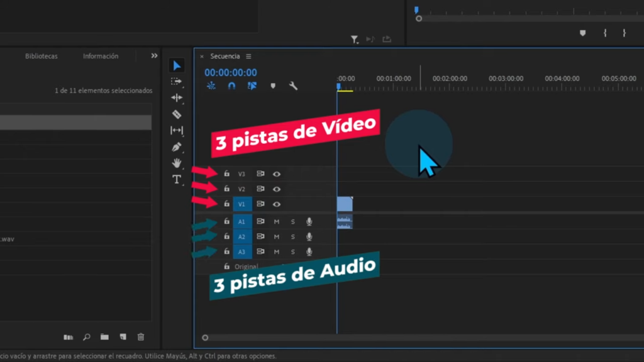The width and height of the screenshot is (644, 362).
Task: Create a new bin folder
Action: coord(105,337)
